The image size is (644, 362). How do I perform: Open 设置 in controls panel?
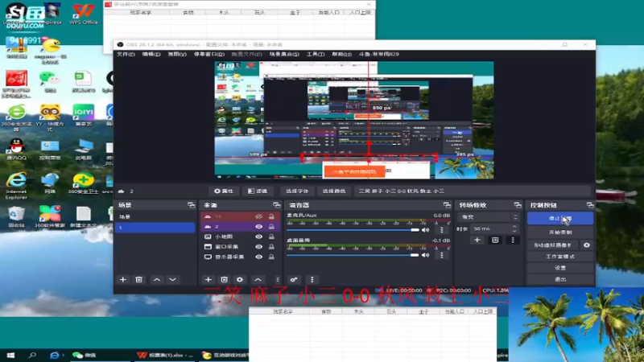point(560,268)
